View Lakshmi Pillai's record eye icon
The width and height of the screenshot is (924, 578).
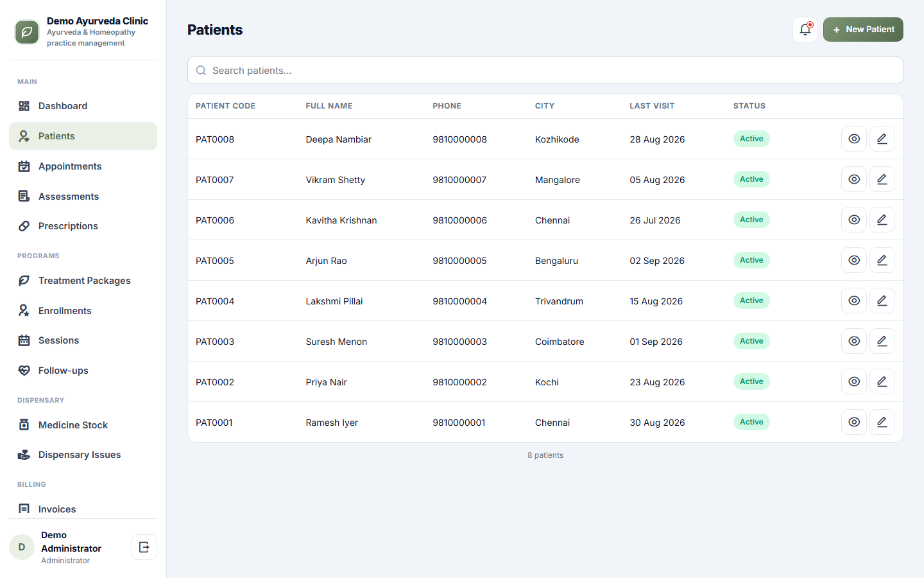click(x=854, y=301)
